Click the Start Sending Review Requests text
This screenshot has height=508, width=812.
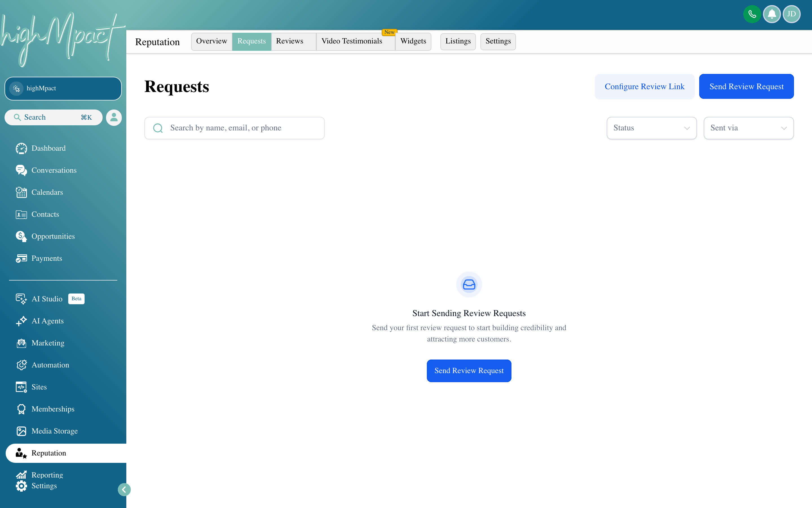469,313
